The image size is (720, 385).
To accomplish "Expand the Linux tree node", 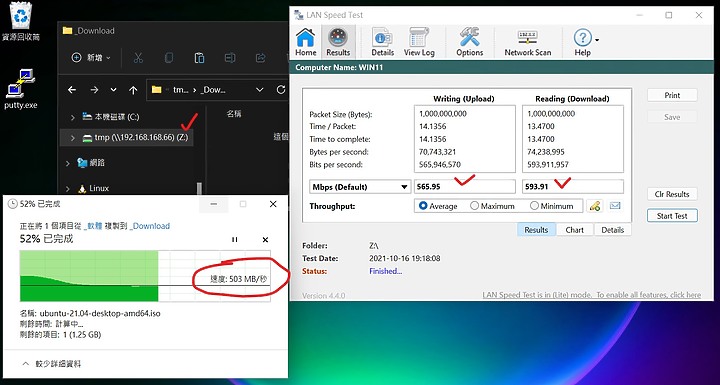I will [x=68, y=189].
